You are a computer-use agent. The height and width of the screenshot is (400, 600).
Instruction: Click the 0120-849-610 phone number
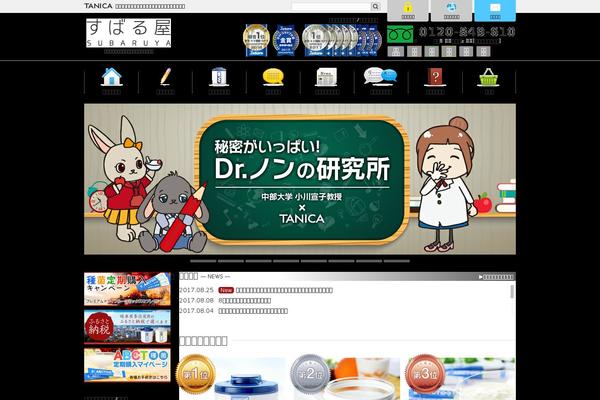point(467,32)
